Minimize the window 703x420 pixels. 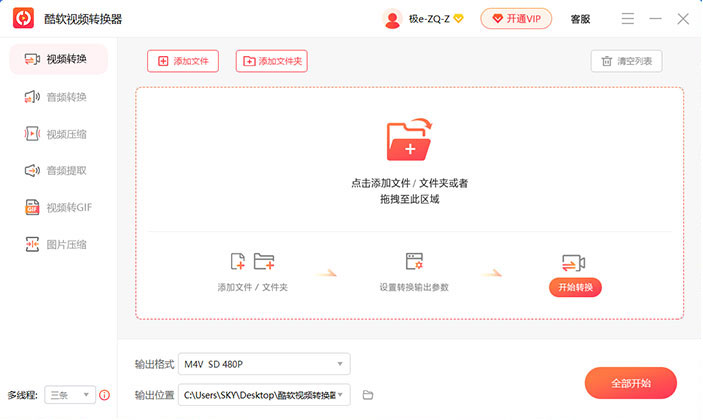point(655,19)
